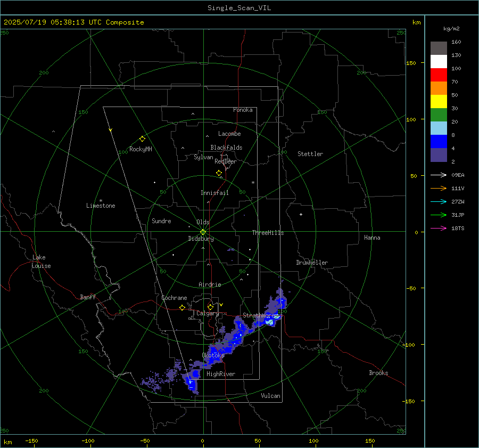Screen dimensions: 479x448
Task: Click the Airdrie city label
Action: coord(210,284)
